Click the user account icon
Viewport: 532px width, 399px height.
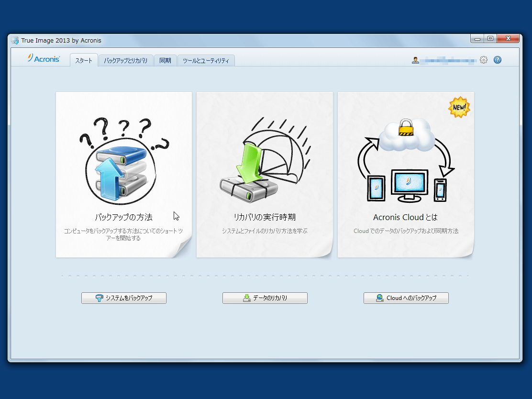415,60
